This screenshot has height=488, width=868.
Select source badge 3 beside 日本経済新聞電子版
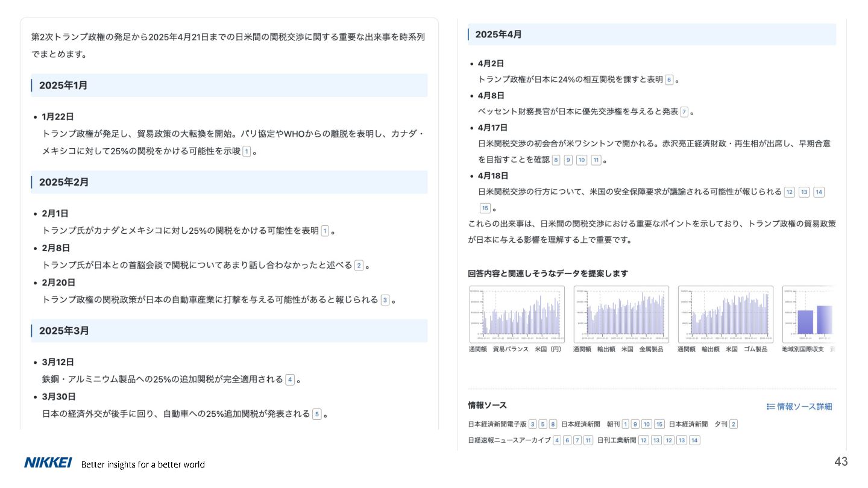[x=533, y=424]
